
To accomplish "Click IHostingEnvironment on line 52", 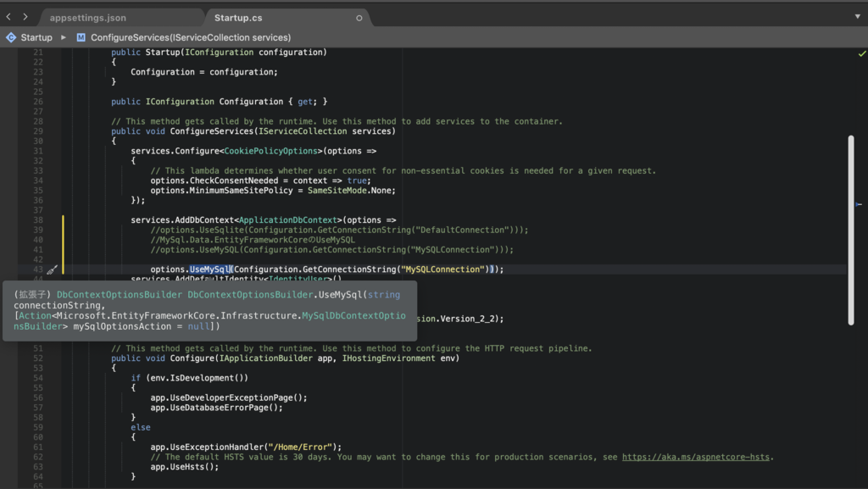I will (388, 358).
